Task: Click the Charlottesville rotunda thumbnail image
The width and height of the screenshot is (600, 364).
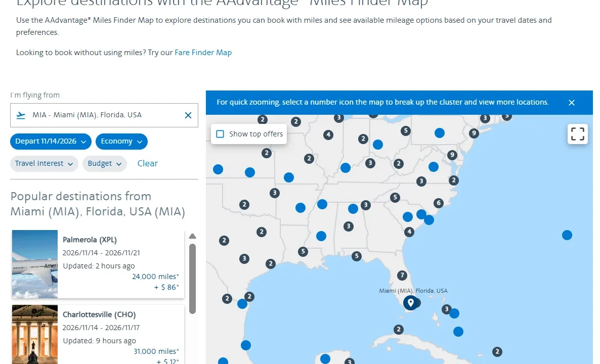Action: click(x=35, y=335)
